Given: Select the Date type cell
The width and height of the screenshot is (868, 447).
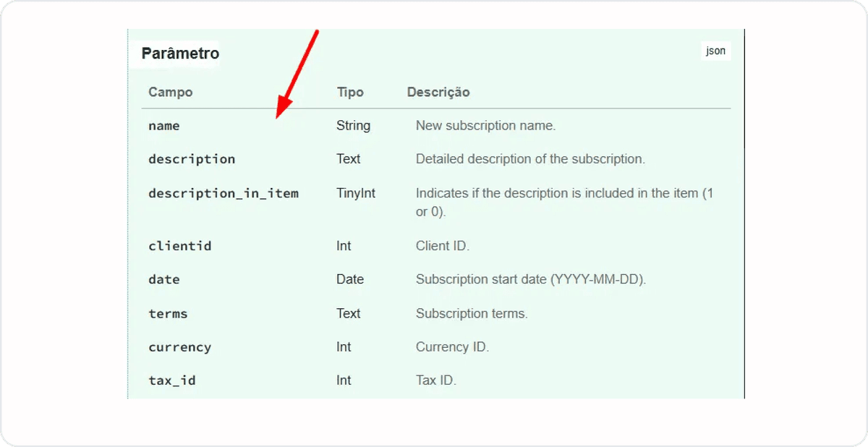Looking at the screenshot, I should click(350, 279).
